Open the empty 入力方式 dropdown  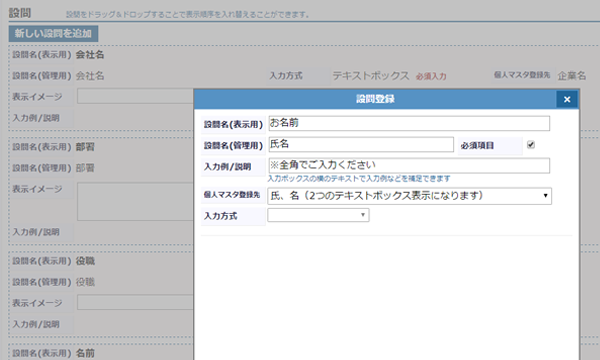[318, 215]
